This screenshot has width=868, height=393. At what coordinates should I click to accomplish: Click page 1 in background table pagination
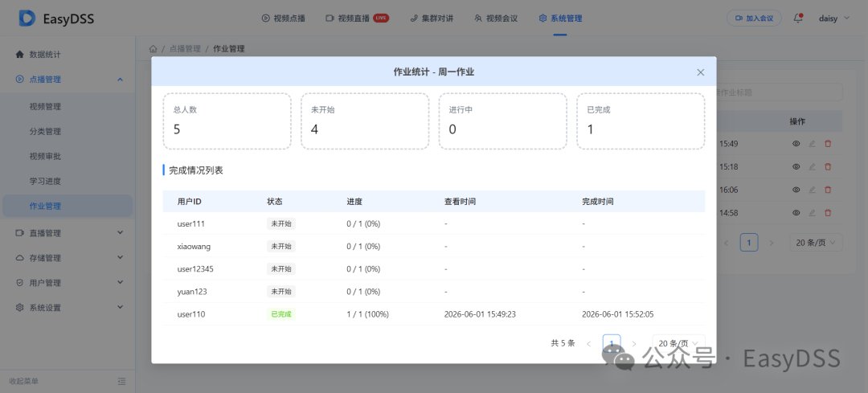[x=749, y=243]
